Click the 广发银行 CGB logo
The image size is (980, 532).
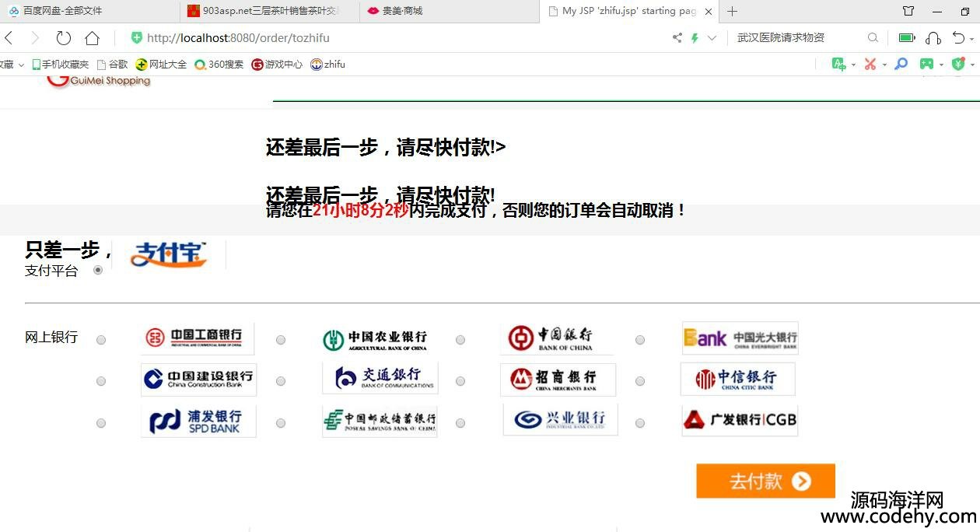coord(740,420)
